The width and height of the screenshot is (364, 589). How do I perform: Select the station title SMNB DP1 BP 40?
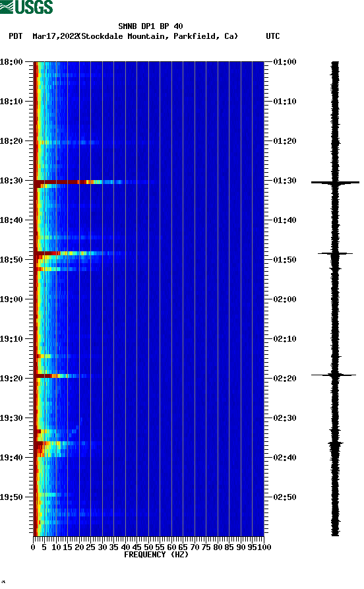[x=150, y=26]
